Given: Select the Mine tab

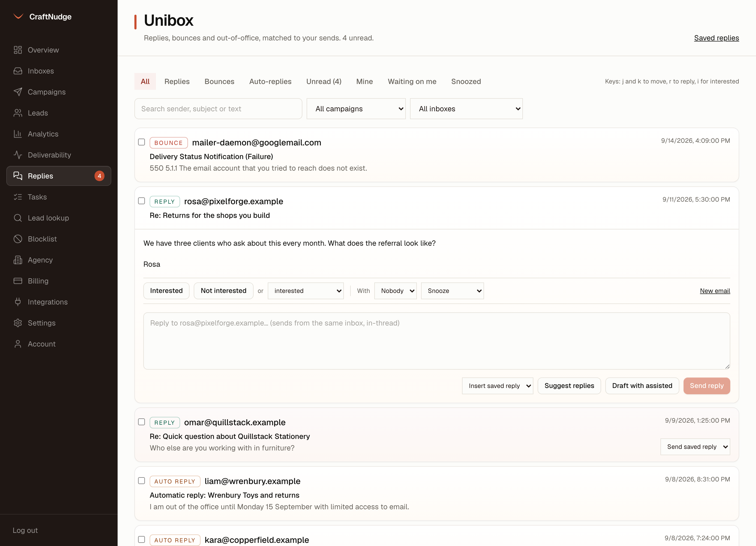Looking at the screenshot, I should pos(364,81).
